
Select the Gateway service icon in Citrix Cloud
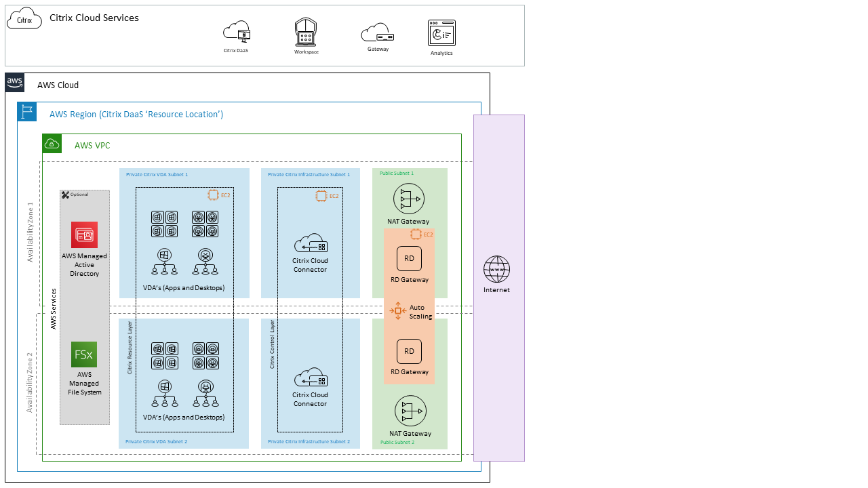(378, 33)
